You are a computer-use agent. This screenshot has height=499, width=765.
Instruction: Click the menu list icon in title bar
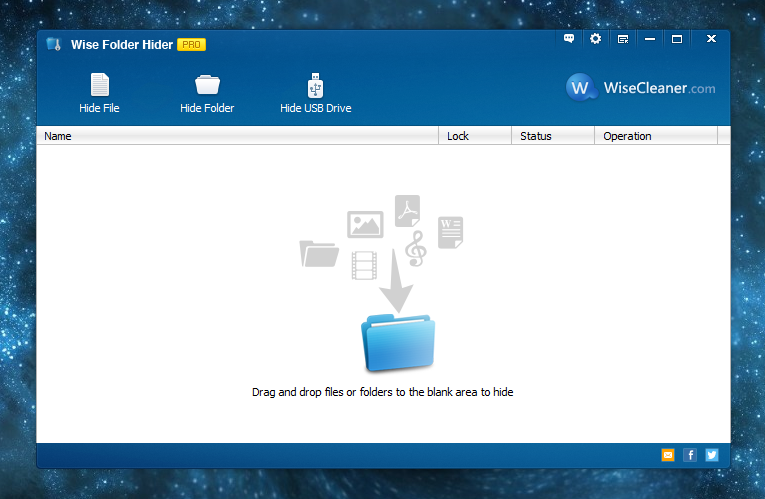coord(623,39)
